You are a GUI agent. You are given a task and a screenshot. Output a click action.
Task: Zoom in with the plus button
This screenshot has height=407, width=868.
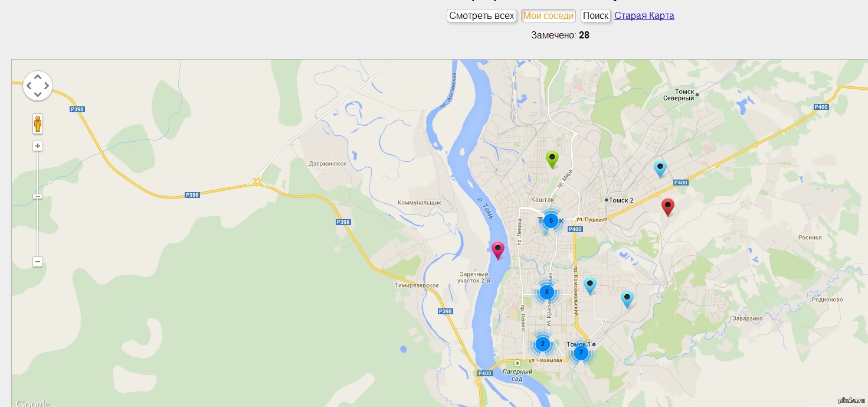click(38, 146)
